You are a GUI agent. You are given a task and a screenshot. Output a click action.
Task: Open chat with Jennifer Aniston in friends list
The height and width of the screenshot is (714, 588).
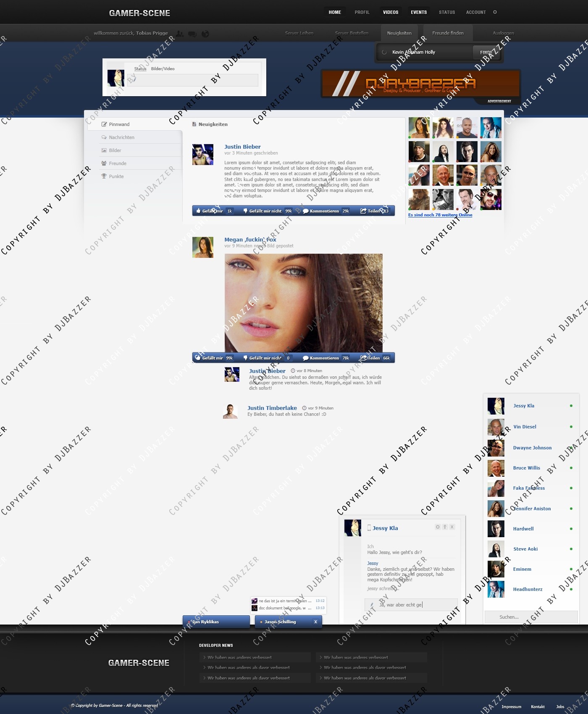(x=531, y=509)
